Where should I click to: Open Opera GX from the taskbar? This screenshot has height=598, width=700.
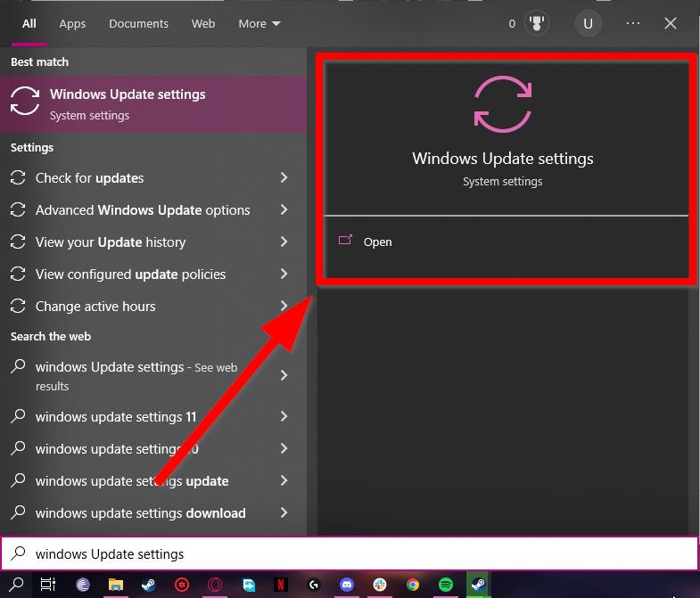click(215, 584)
